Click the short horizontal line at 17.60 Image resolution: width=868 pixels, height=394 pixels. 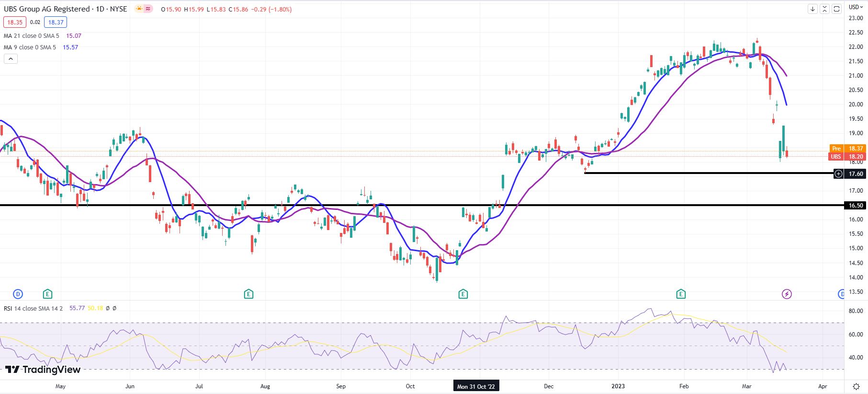tap(709, 173)
